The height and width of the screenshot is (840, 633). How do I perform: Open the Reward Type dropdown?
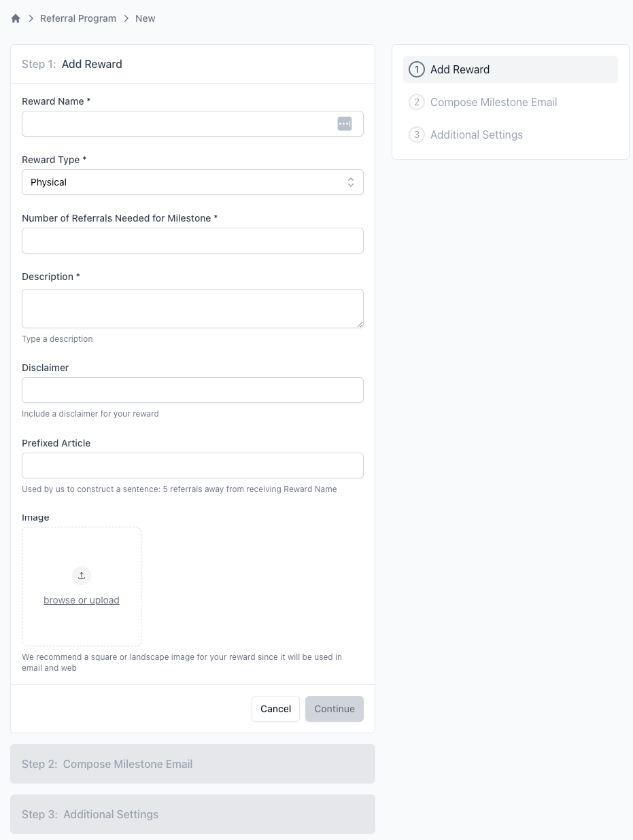(x=184, y=182)
